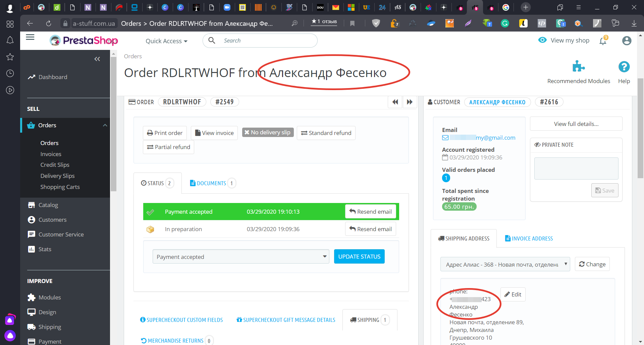
Task: Reload the page in browser toolbar
Action: coord(49,23)
